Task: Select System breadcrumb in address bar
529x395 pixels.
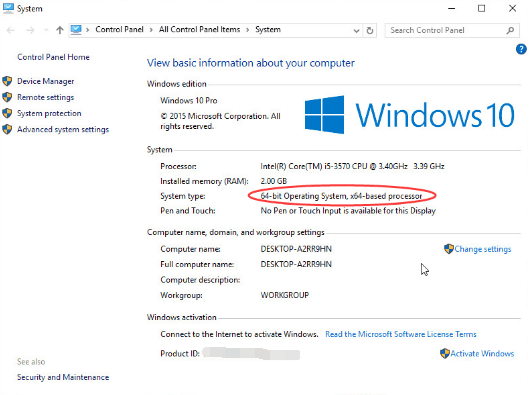Action: [268, 30]
